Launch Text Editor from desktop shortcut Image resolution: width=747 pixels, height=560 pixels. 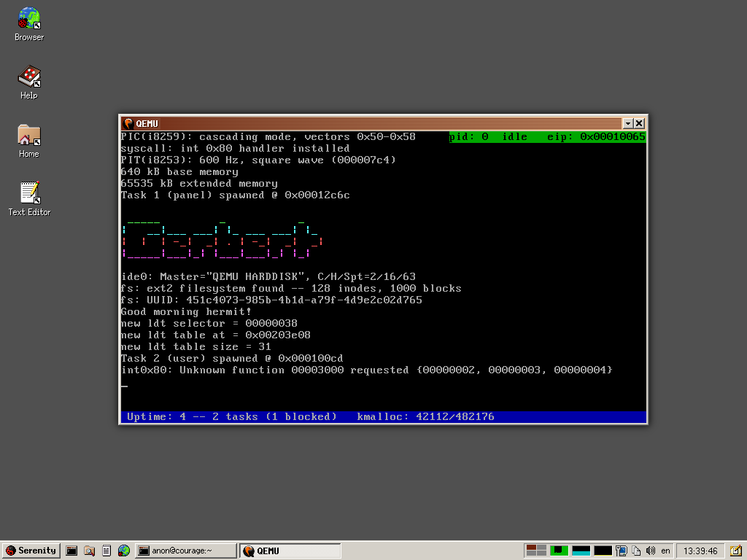click(x=29, y=199)
